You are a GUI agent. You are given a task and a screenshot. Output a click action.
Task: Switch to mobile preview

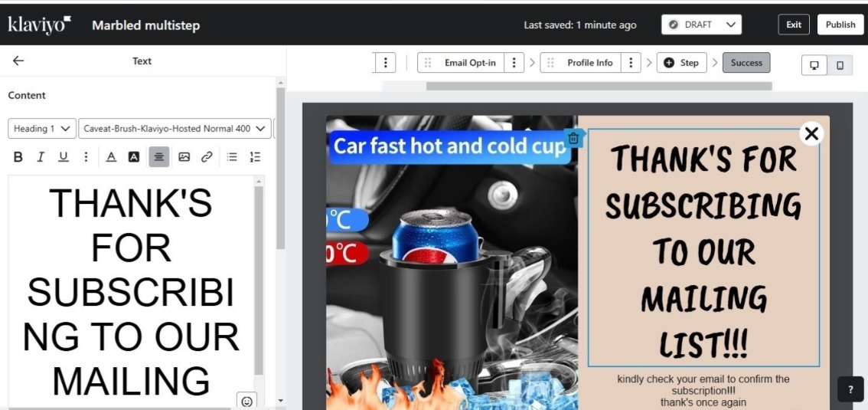click(840, 65)
